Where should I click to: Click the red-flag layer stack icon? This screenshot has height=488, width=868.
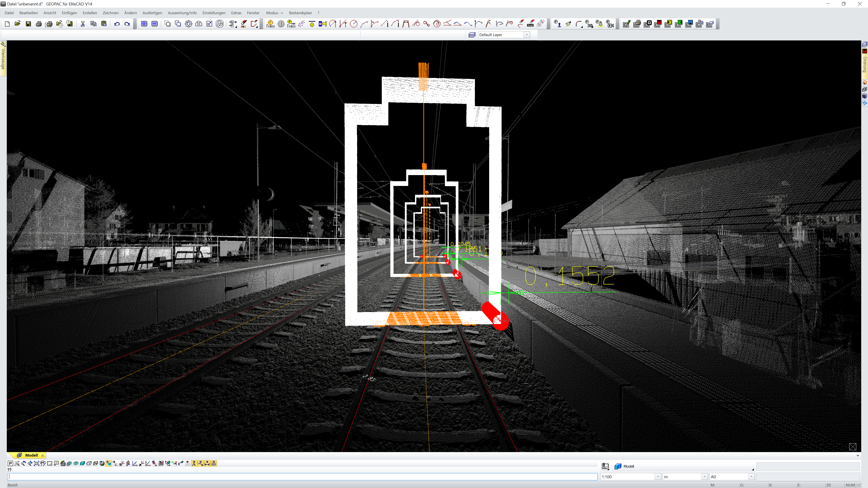click(x=657, y=24)
